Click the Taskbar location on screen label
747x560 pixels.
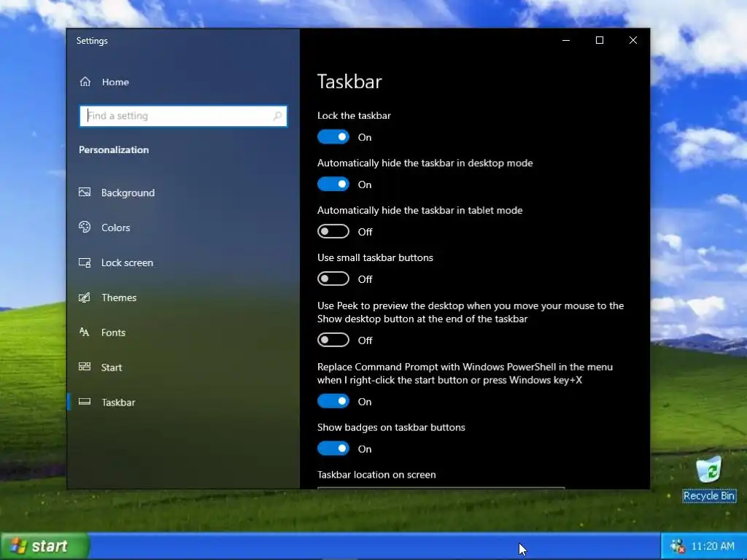[376, 474]
